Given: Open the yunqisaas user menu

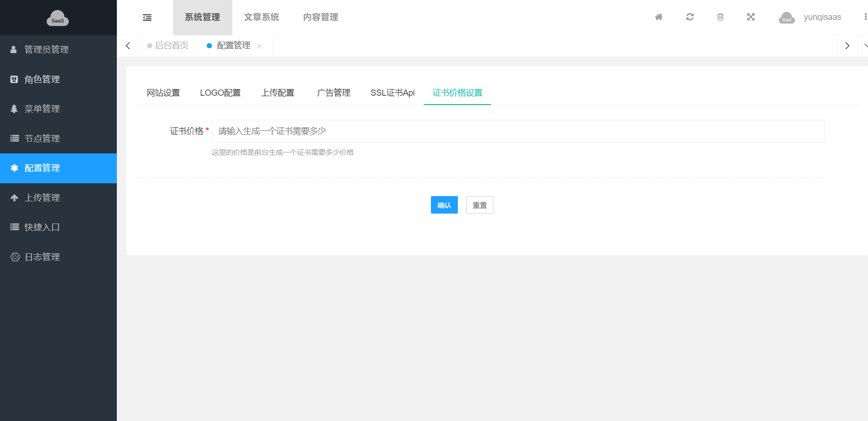Looking at the screenshot, I should [x=822, y=17].
